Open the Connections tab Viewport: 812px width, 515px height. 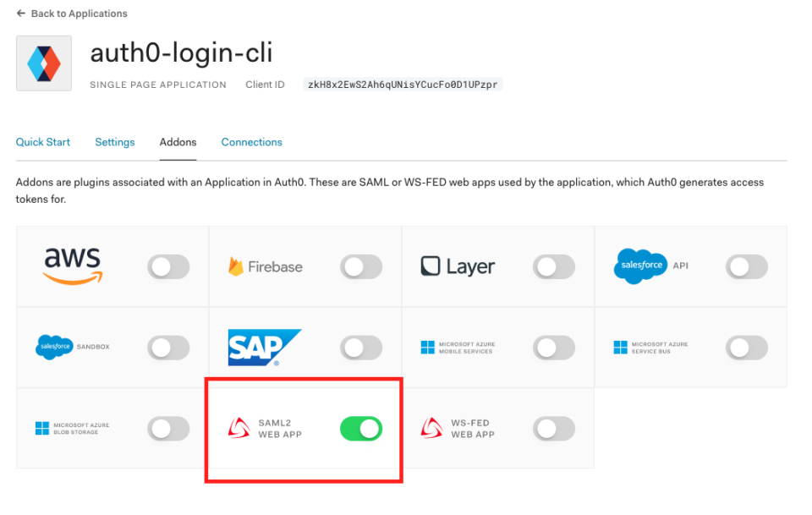tap(251, 142)
